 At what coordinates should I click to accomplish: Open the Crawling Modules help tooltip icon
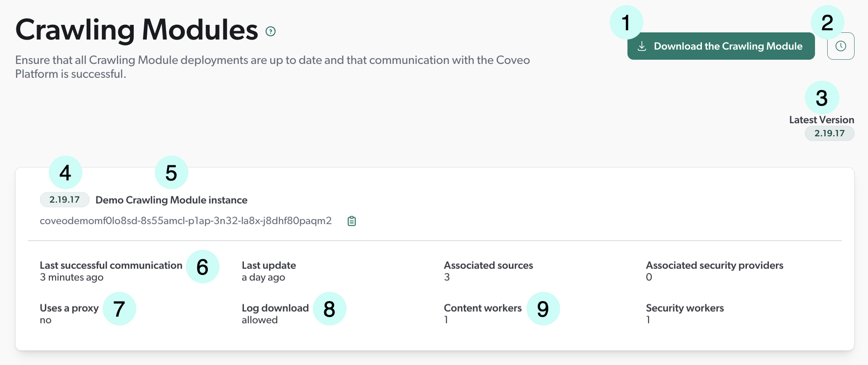click(270, 31)
